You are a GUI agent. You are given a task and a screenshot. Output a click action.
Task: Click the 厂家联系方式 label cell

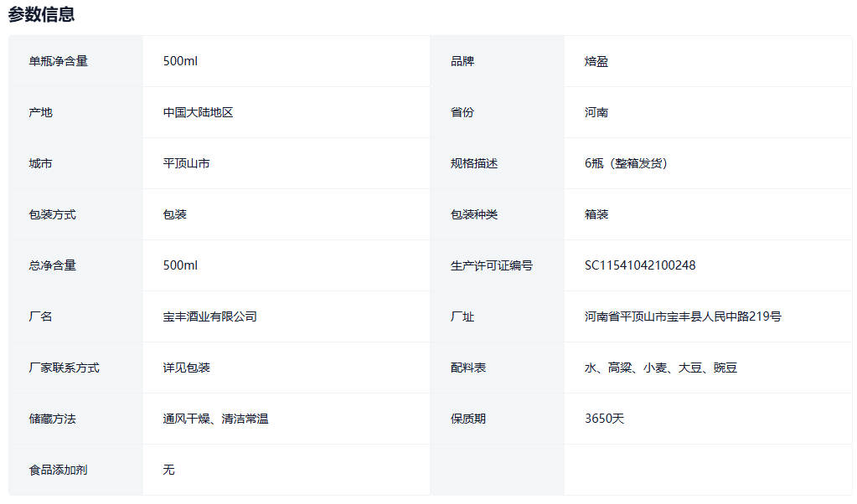[x=64, y=368]
